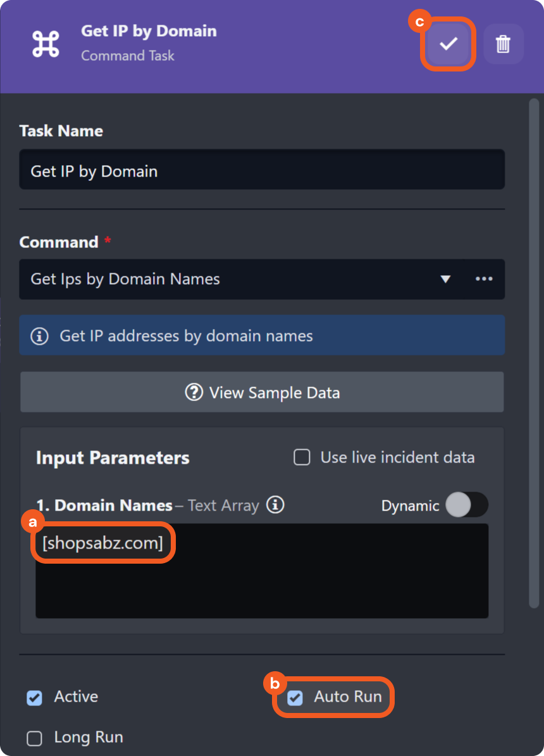Enable the Long Run checkbox
Image resolution: width=544 pixels, height=756 pixels.
click(34, 738)
